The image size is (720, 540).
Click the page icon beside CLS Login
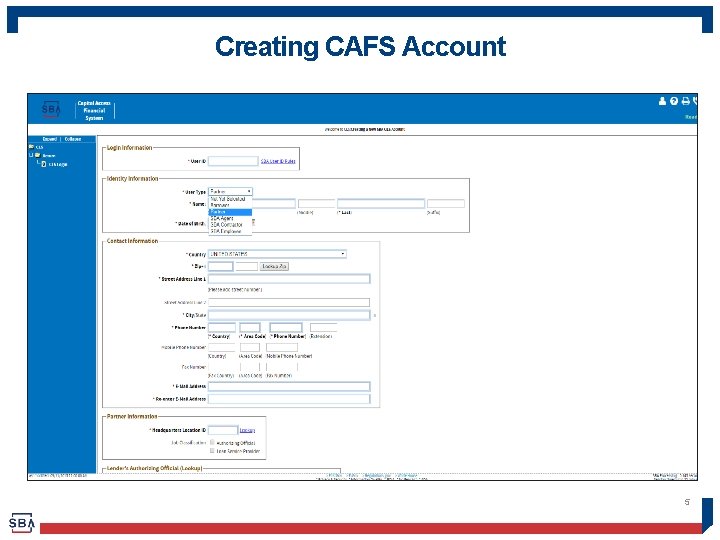tap(44, 164)
